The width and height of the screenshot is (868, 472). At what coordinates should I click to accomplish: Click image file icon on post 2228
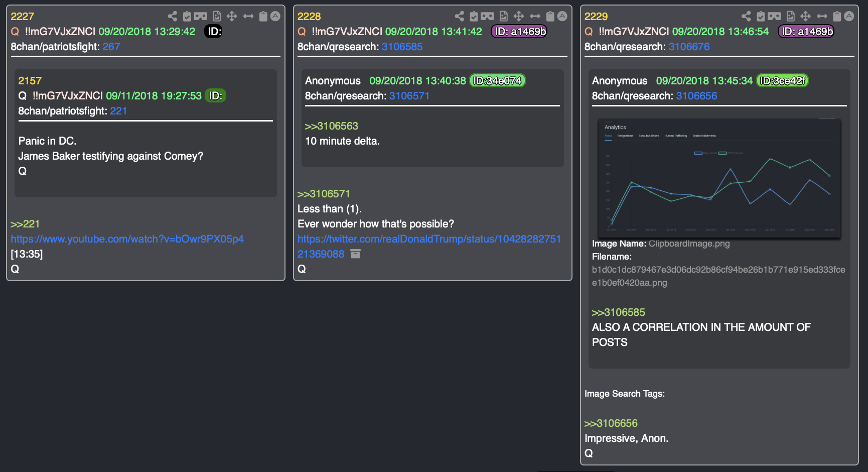[504, 16]
